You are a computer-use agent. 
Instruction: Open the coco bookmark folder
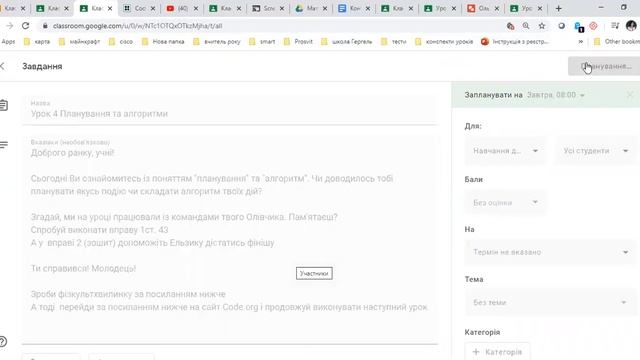(x=121, y=42)
